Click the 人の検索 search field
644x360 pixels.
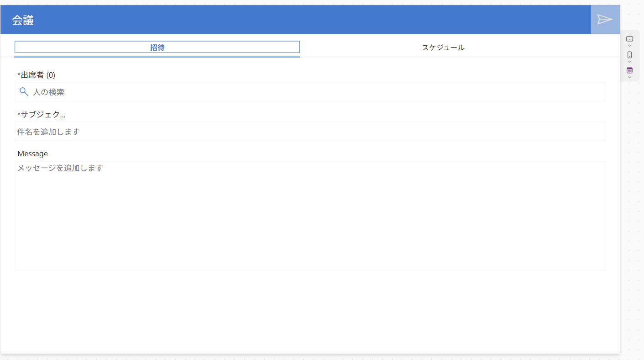pos(315,92)
